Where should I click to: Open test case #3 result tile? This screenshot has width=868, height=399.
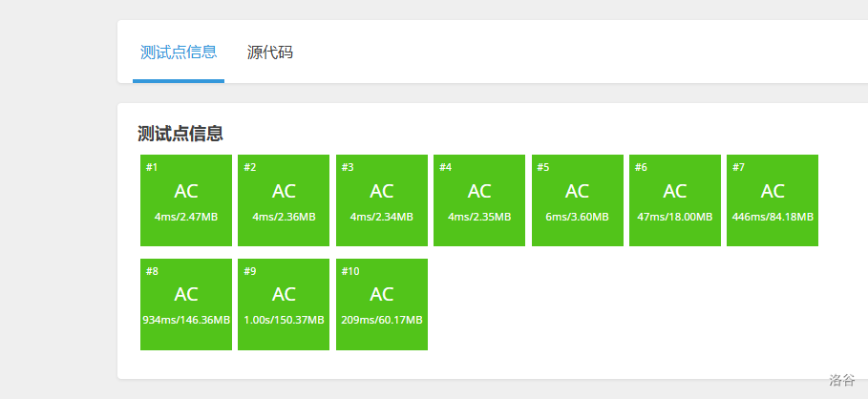pos(382,199)
